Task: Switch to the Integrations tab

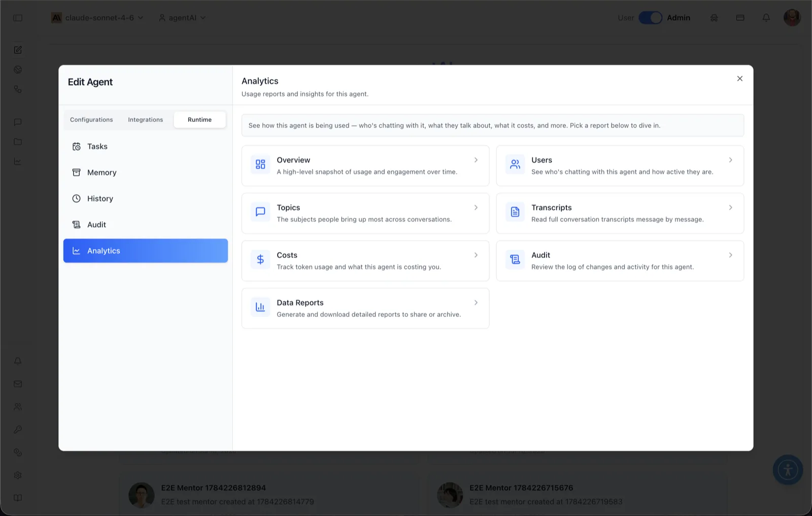Action: point(146,120)
